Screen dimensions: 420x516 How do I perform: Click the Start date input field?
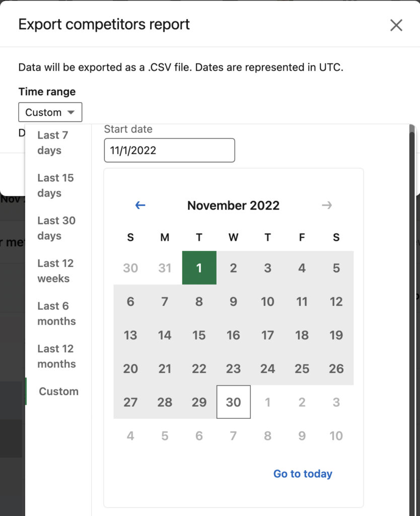[169, 150]
